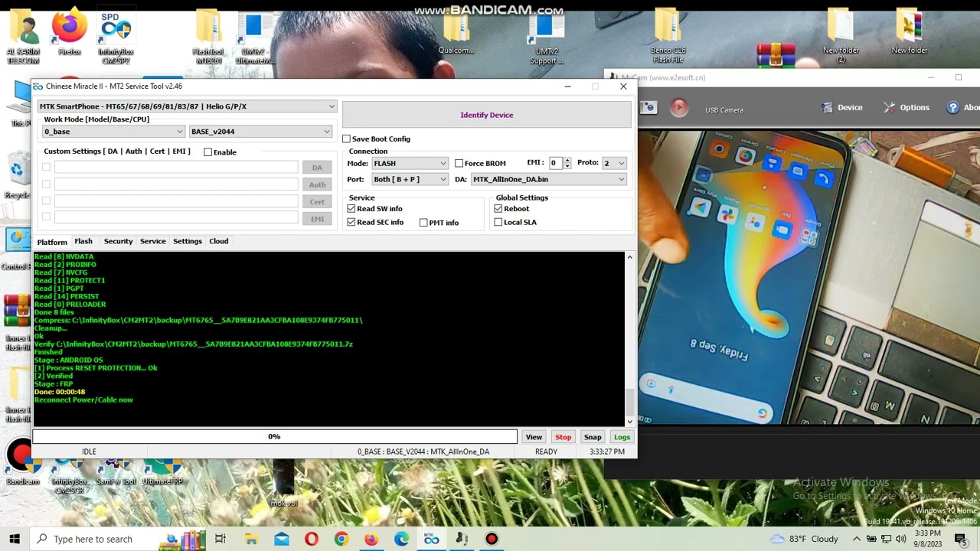Open BASE_v2044 dropdown

pos(260,132)
